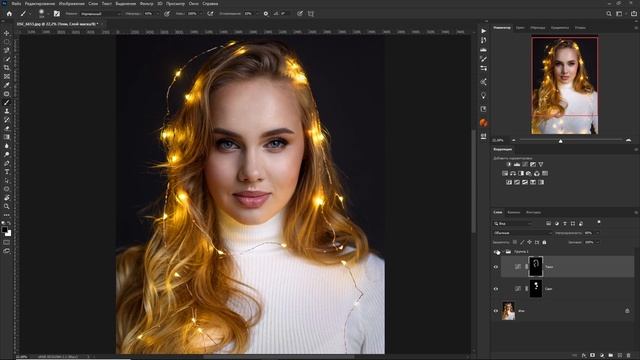640x360 pixels.
Task: Select the Lasso tool
Action: tap(7, 50)
